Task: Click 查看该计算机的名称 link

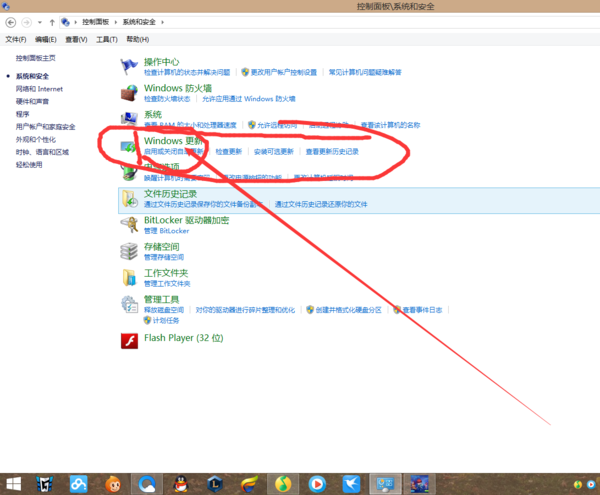Action: tap(390, 125)
